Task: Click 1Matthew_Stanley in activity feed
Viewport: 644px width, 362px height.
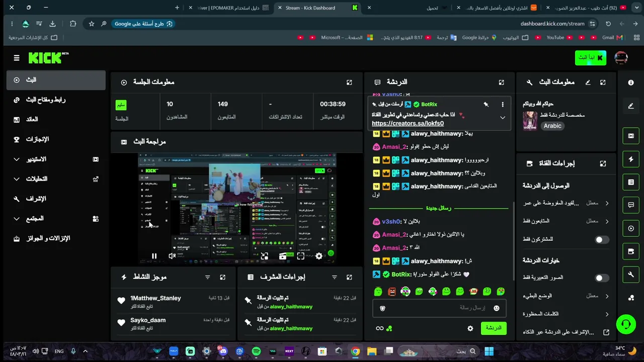Action: click(x=155, y=298)
